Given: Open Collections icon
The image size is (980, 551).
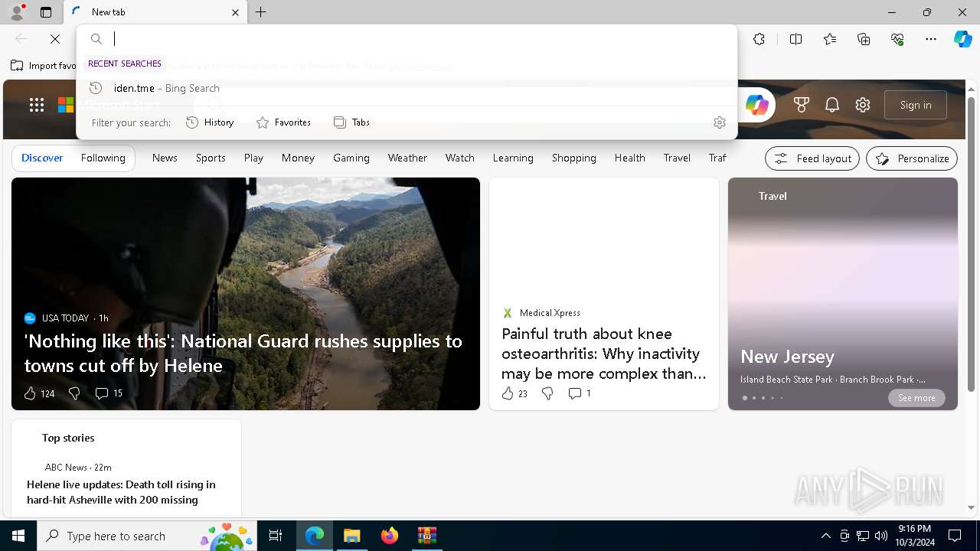Looking at the screenshot, I should pyautogui.click(x=864, y=39).
